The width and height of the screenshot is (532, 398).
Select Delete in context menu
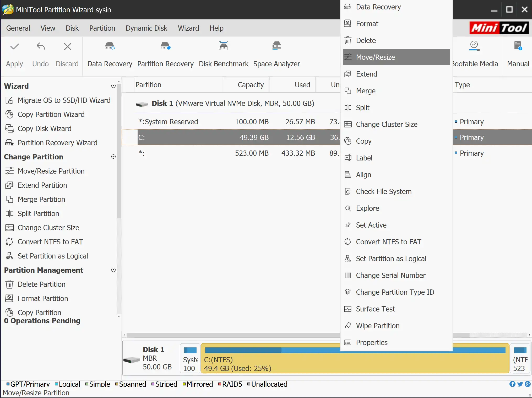click(x=396, y=40)
